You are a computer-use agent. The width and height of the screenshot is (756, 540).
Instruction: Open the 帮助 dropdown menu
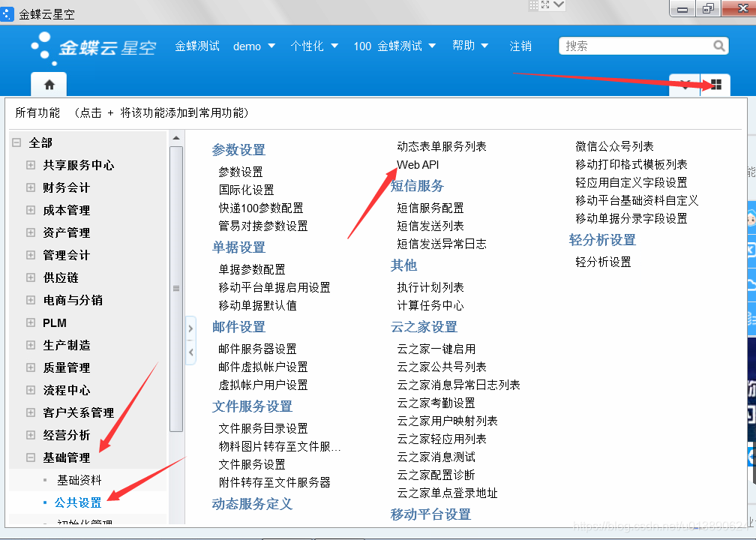[x=470, y=46]
